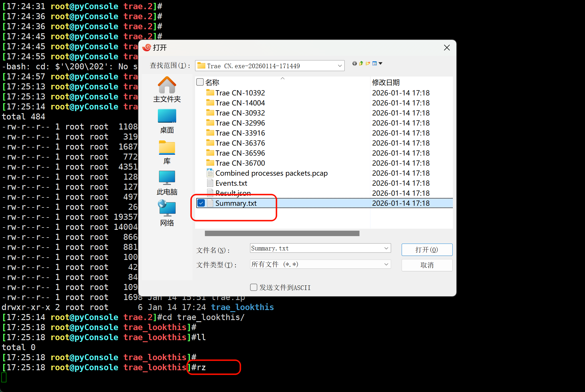Go up one folder level
This screenshot has width=585, height=392.
pyautogui.click(x=361, y=63)
